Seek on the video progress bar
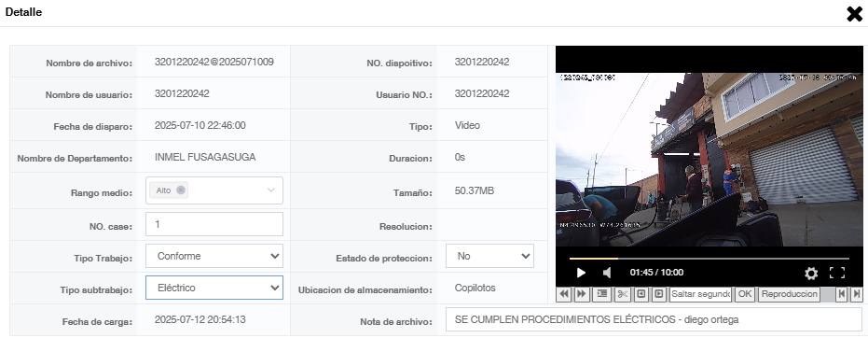This screenshot has height=338, width=868. (x=710, y=259)
